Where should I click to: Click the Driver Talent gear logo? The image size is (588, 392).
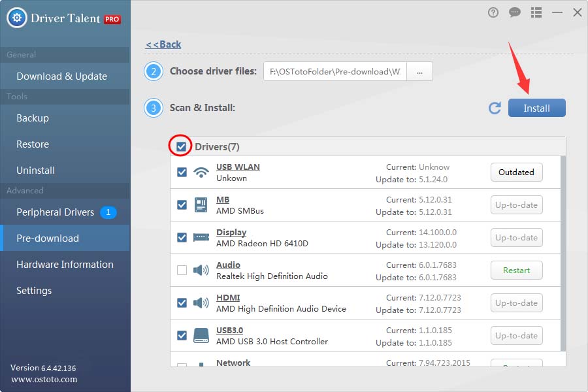click(17, 18)
